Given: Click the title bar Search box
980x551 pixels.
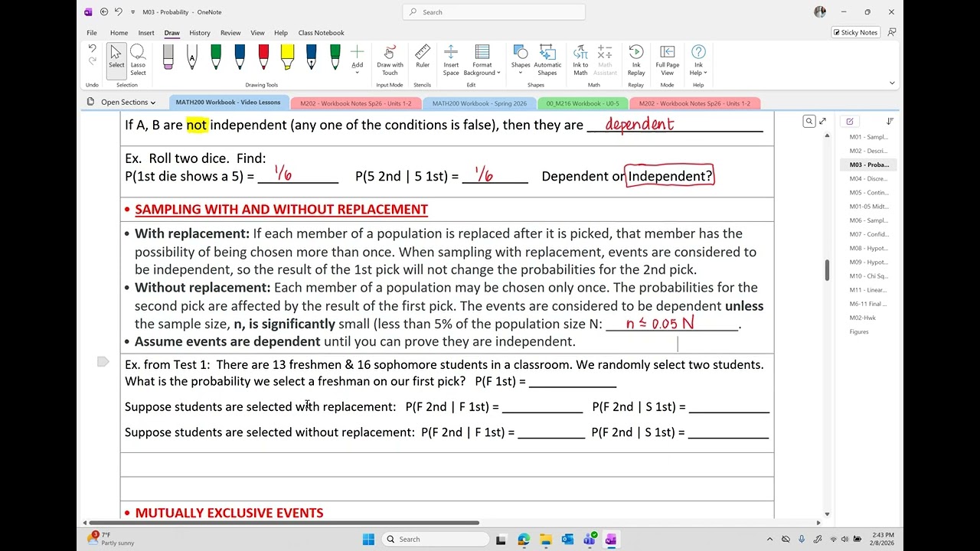Looking at the screenshot, I should click(x=494, y=12).
